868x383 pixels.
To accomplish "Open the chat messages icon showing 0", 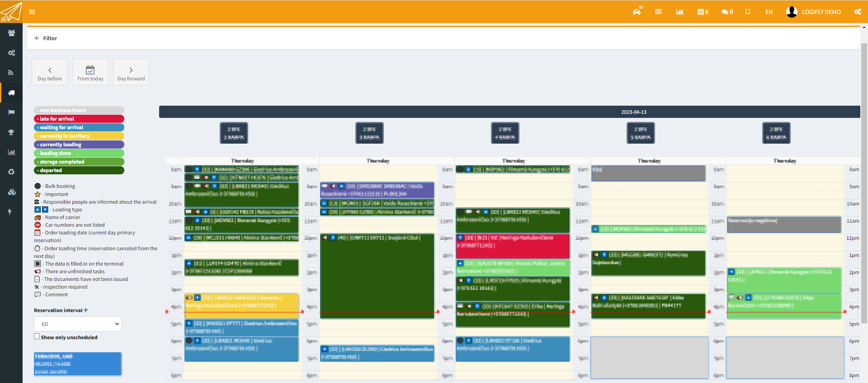I will [x=727, y=12].
